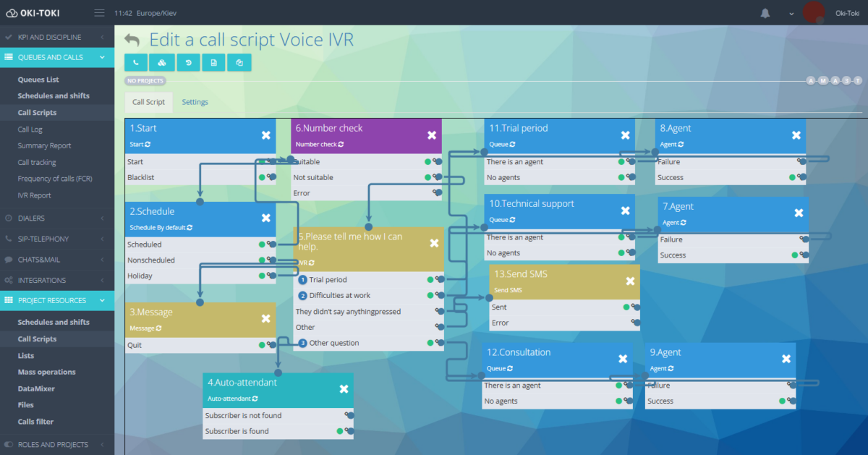Delete the 6.Number check block
This screenshot has width=868, height=455.
click(x=432, y=135)
